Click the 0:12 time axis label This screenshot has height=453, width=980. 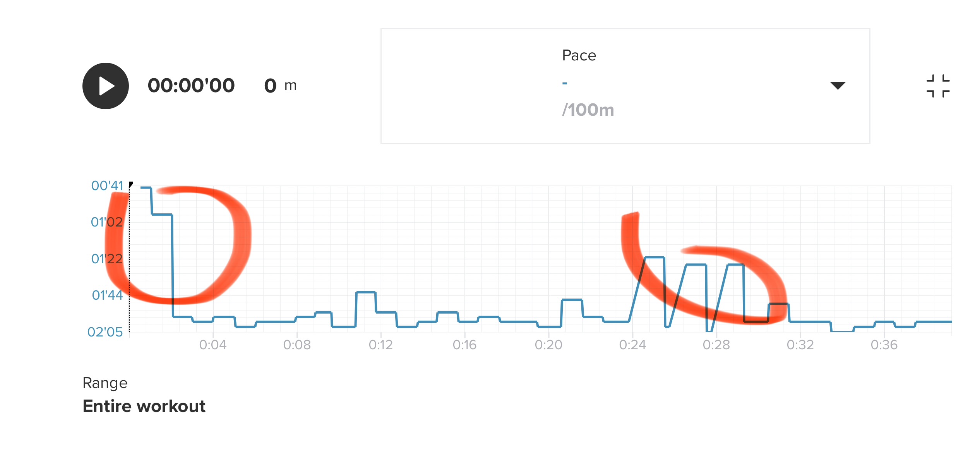coord(380,345)
